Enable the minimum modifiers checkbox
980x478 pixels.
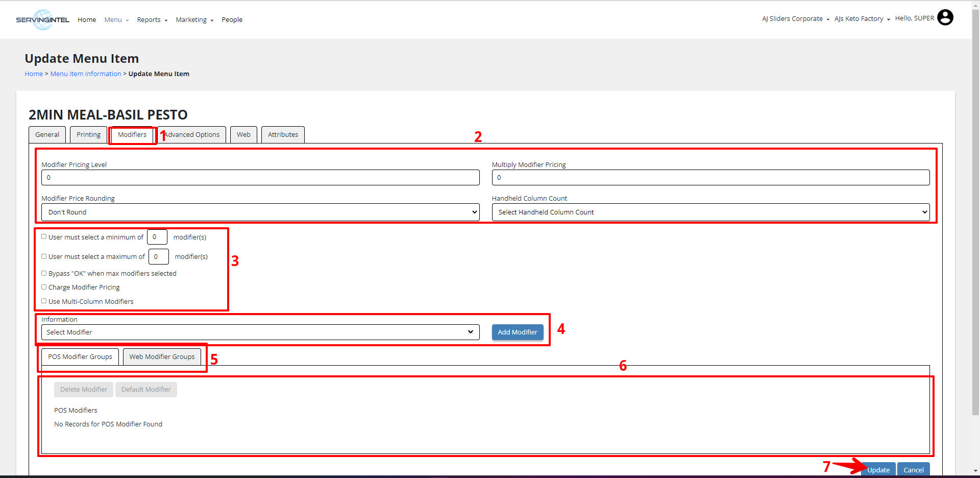(x=44, y=237)
